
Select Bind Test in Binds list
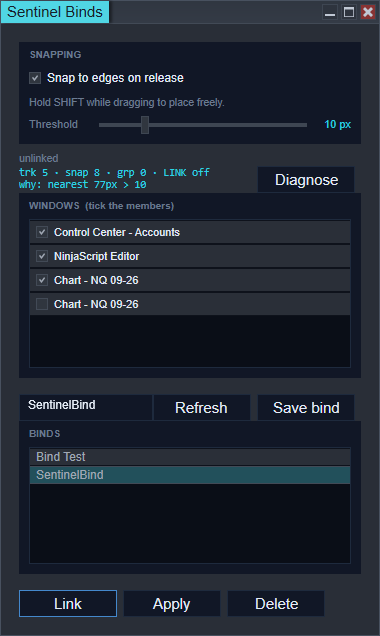[x=190, y=457]
